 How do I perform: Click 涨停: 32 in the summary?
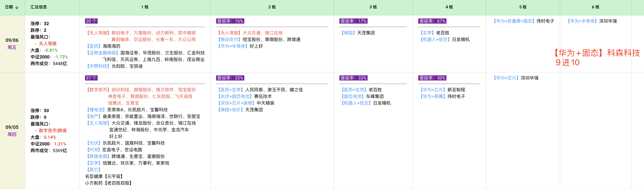point(40,24)
